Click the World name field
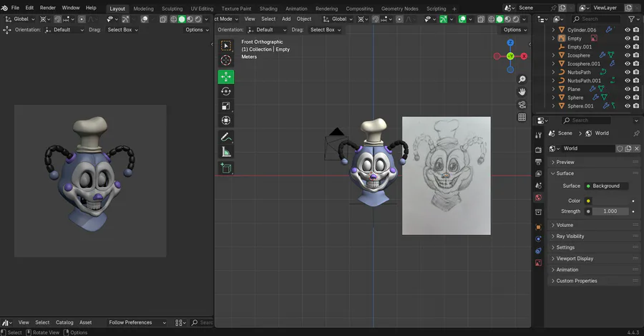The image size is (644, 336). coord(587,148)
